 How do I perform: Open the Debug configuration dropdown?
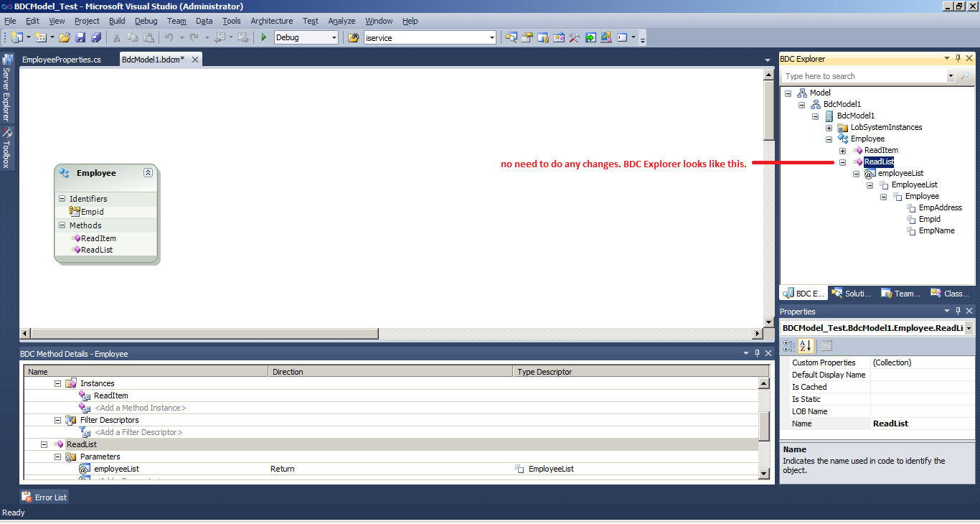click(x=334, y=37)
